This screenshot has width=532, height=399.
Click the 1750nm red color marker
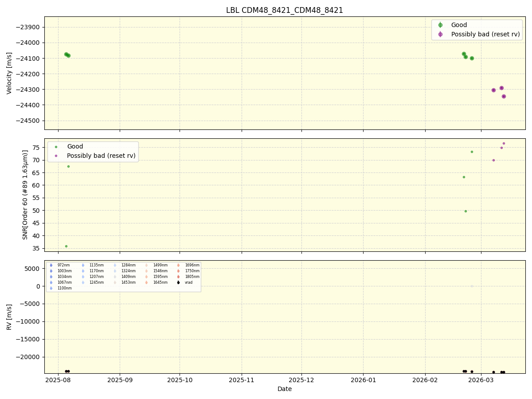tap(178, 270)
